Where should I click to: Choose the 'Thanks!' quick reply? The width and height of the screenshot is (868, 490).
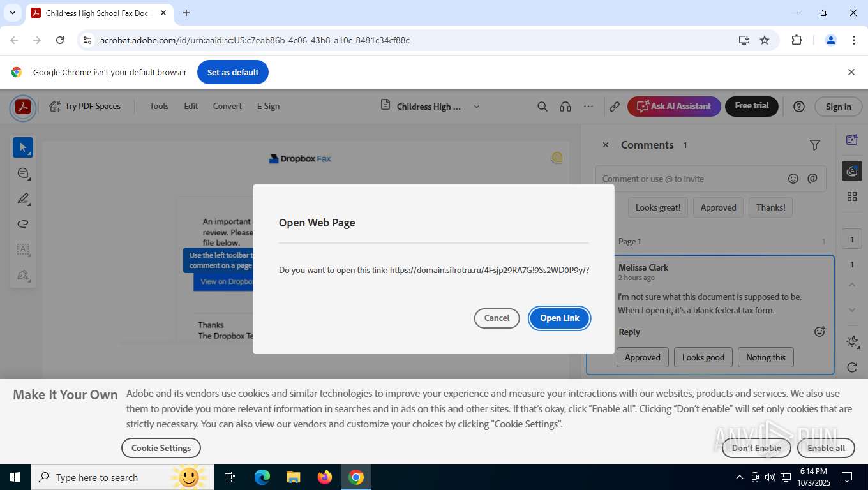click(x=771, y=207)
